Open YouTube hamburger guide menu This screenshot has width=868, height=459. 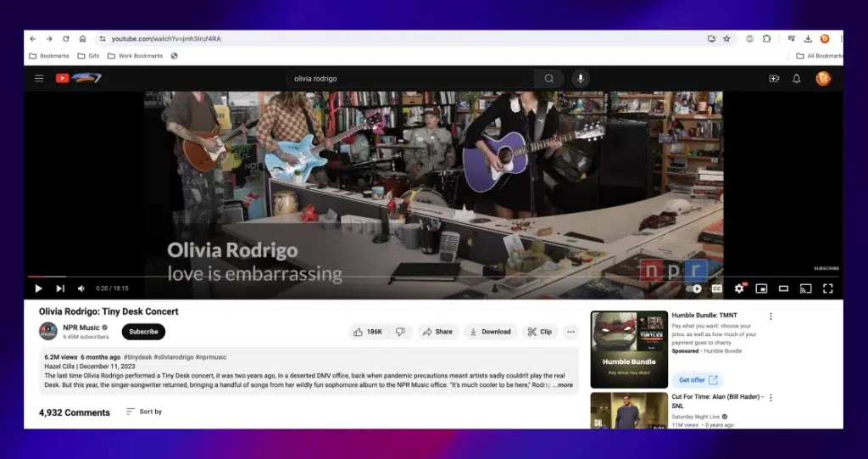[x=39, y=78]
